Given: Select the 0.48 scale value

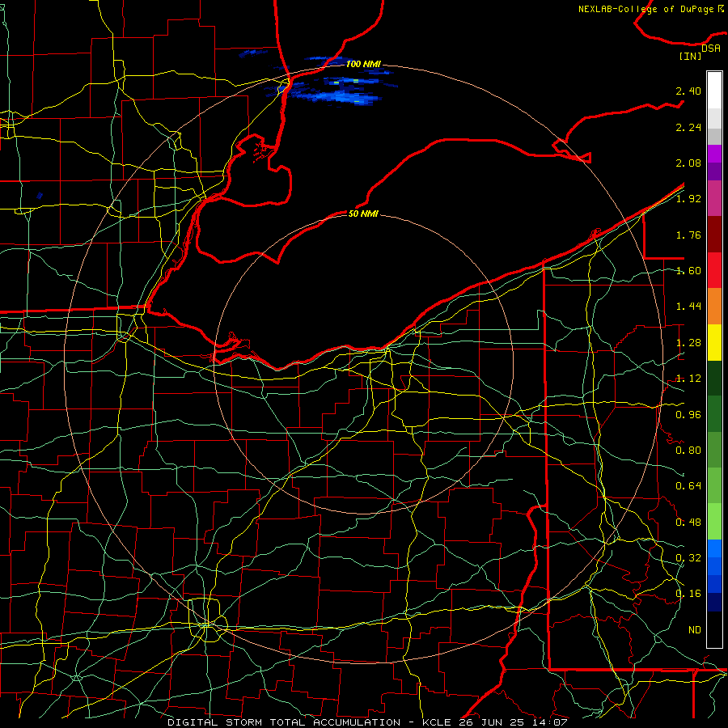Looking at the screenshot, I should click(x=688, y=523).
